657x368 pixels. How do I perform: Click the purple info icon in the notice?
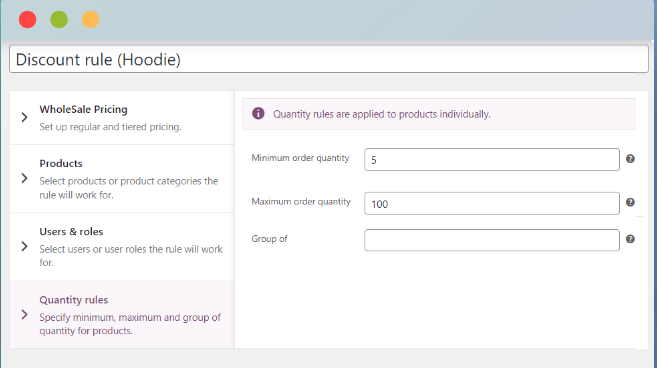point(258,113)
